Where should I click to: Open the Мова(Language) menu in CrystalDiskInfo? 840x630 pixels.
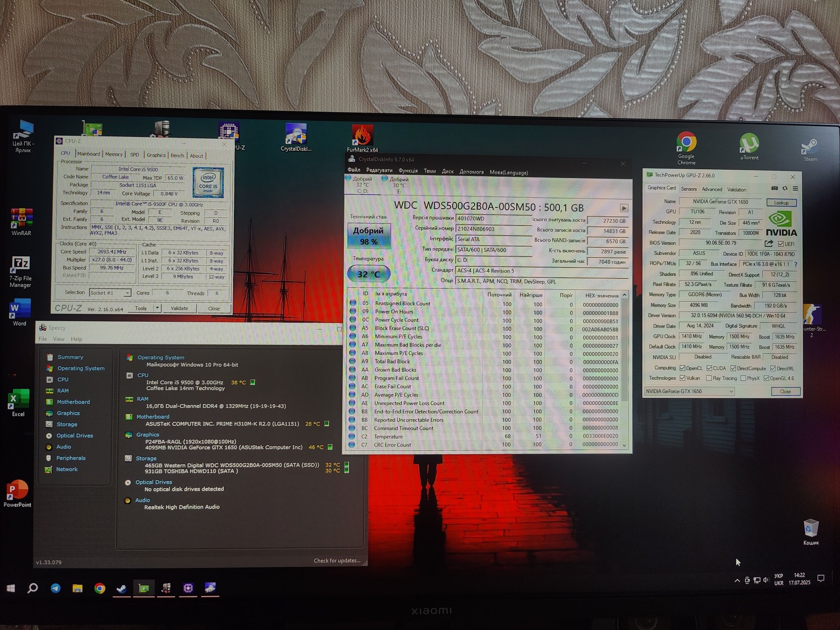point(509,172)
